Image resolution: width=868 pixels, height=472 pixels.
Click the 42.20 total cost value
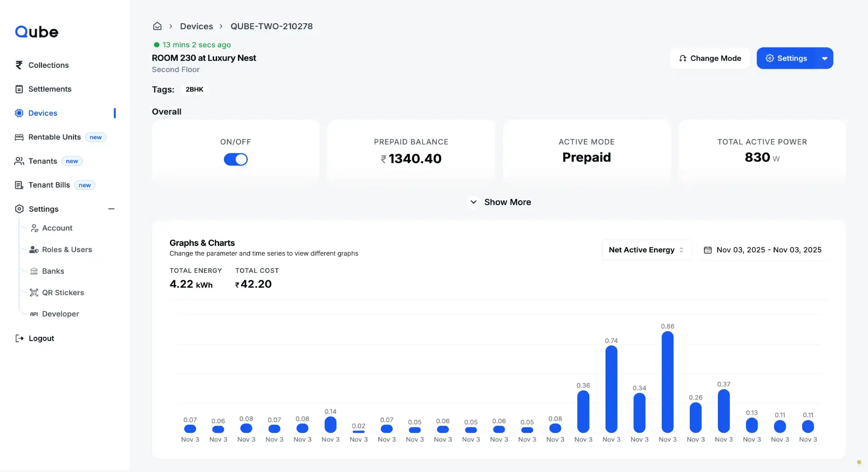253,284
